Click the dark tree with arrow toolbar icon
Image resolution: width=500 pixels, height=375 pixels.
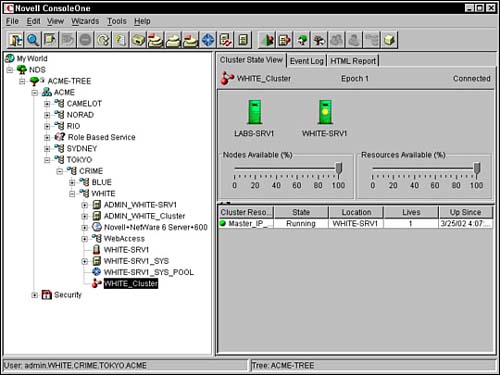(x=320, y=40)
